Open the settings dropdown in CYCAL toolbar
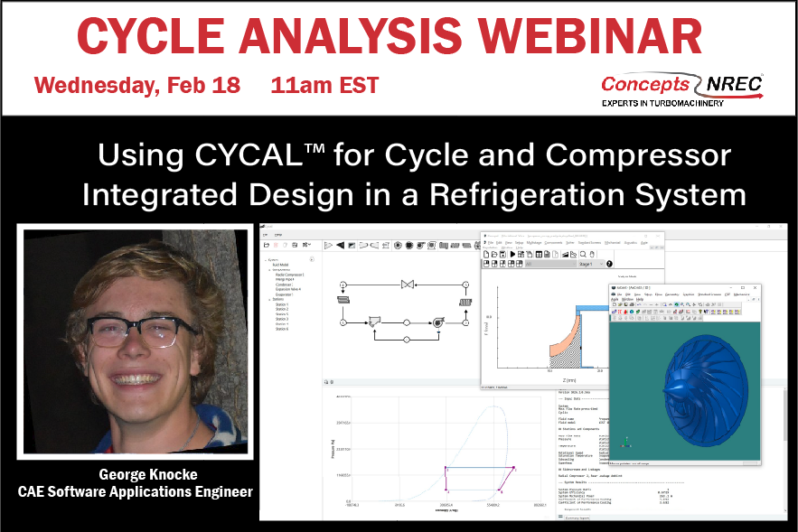798x532 pixels. click(x=306, y=245)
